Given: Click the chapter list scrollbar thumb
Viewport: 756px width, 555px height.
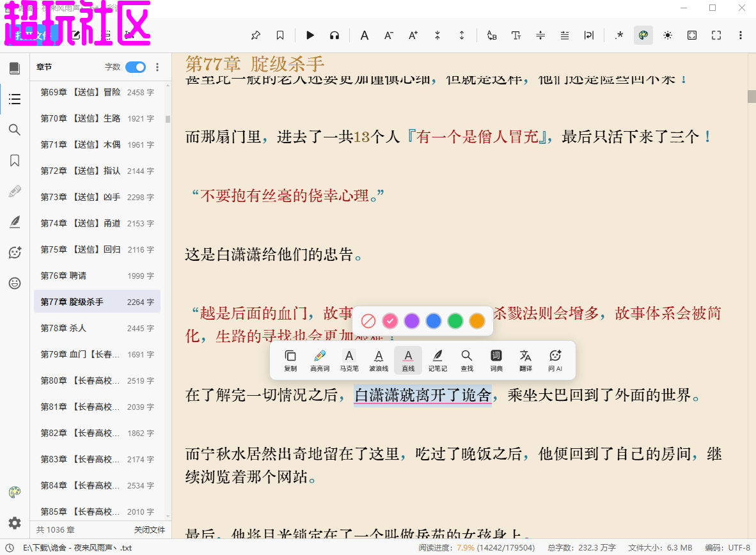Looking at the screenshot, I should [x=168, y=119].
